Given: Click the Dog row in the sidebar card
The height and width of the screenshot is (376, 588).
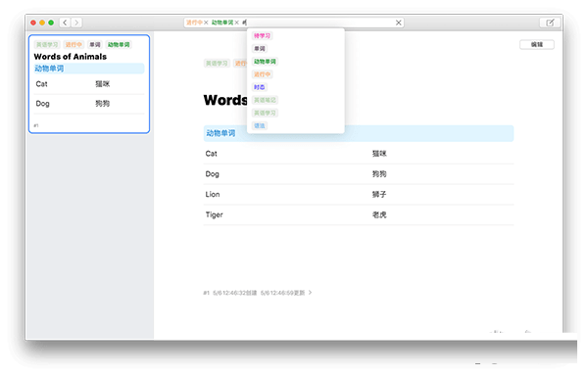Looking at the screenshot, I should click(89, 104).
